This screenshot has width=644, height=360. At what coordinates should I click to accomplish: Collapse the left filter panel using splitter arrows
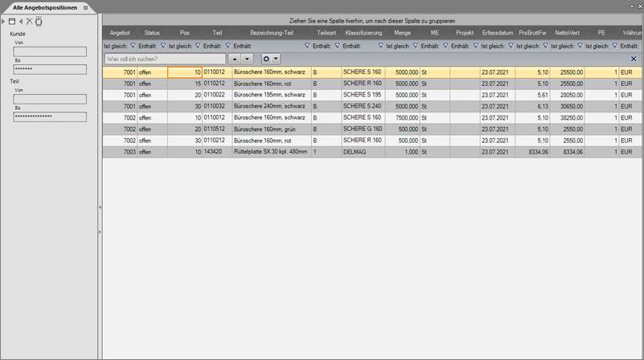point(100,207)
